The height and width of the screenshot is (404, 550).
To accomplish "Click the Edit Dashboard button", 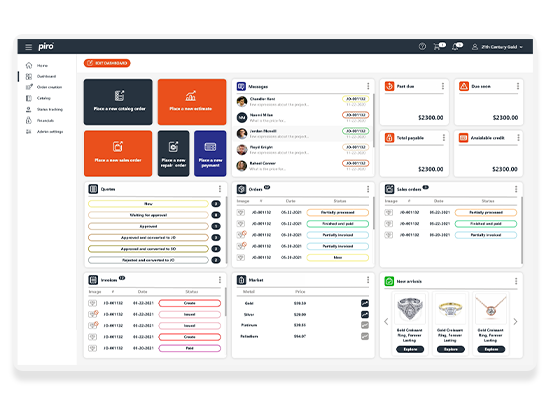I will pos(107,63).
